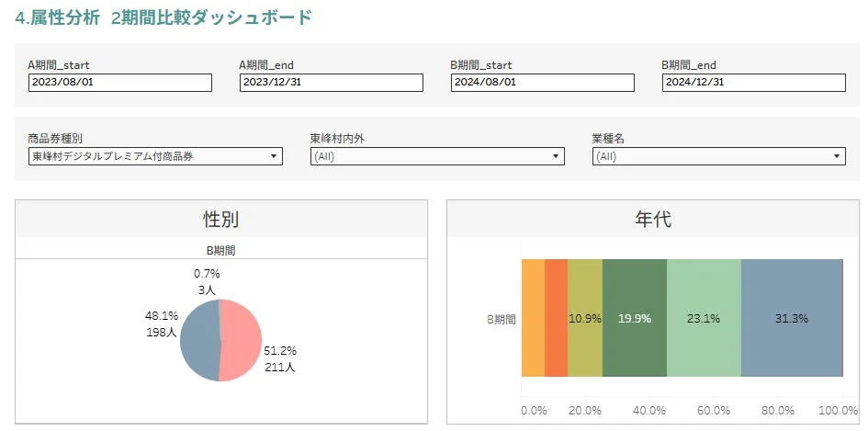The width and height of the screenshot is (868, 431).
Task: Click the 年代 chart title
Action: coord(653,220)
